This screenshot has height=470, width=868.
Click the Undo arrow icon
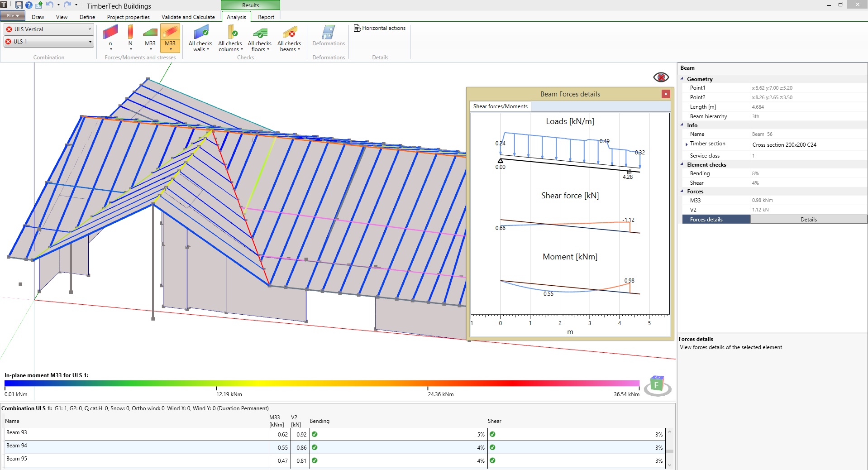click(x=49, y=5)
